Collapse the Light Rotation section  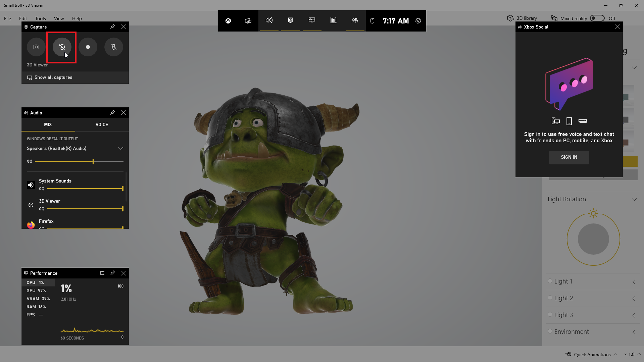[634, 199]
